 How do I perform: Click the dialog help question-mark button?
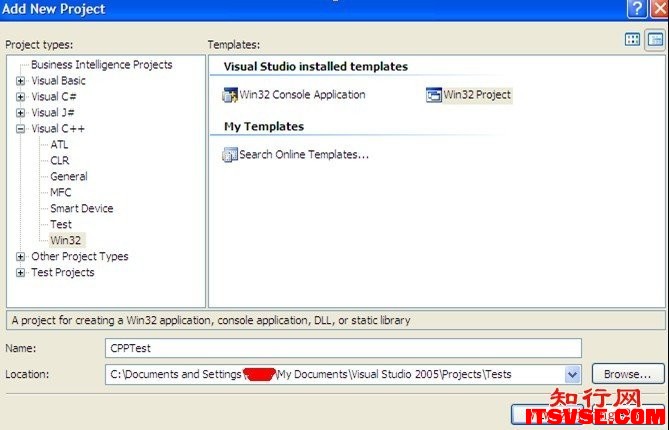coord(637,9)
